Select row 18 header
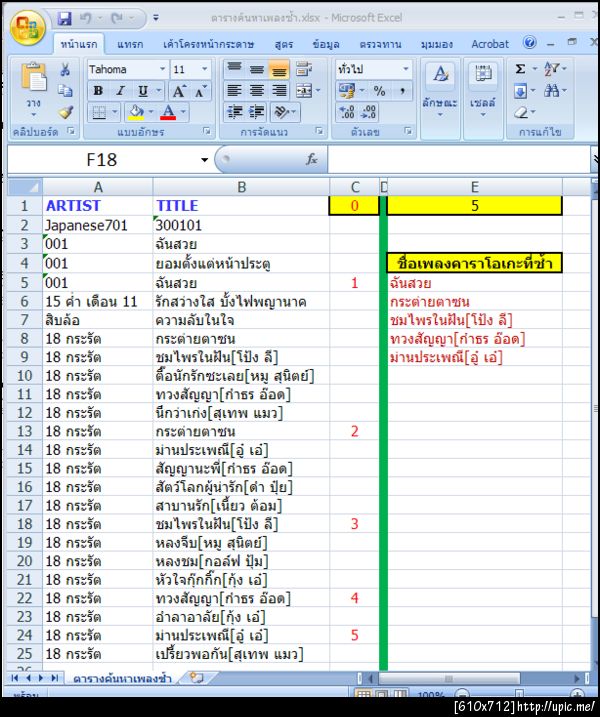This screenshot has height=717, width=600. click(x=25, y=524)
